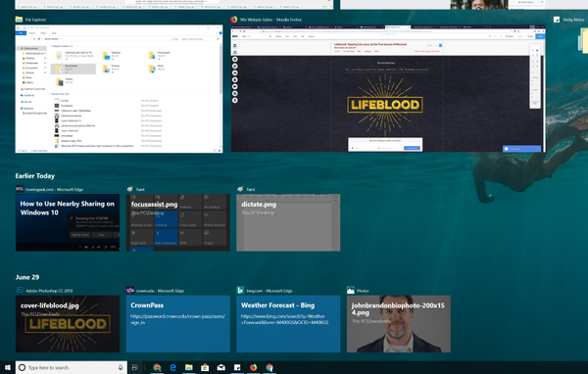Click the 'June 29' date heading
588x374 pixels.
(27, 277)
